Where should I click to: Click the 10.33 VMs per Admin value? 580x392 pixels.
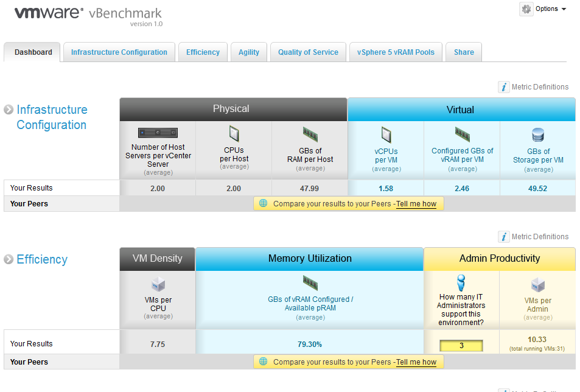click(537, 340)
